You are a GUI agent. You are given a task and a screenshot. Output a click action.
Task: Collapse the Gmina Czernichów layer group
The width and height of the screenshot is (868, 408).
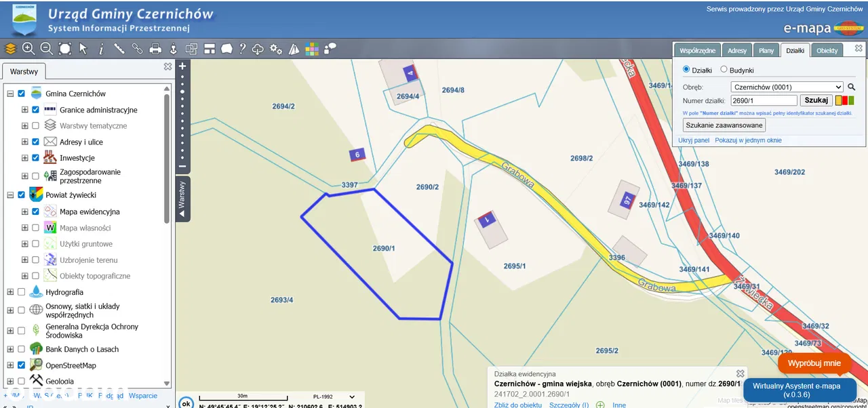(x=10, y=94)
